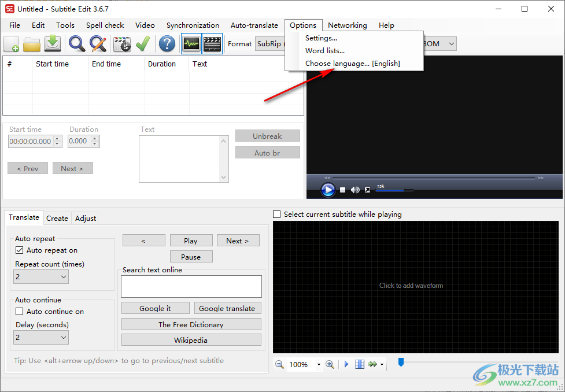Click the waveform video-frame grid icon

pyautogui.click(x=359, y=364)
